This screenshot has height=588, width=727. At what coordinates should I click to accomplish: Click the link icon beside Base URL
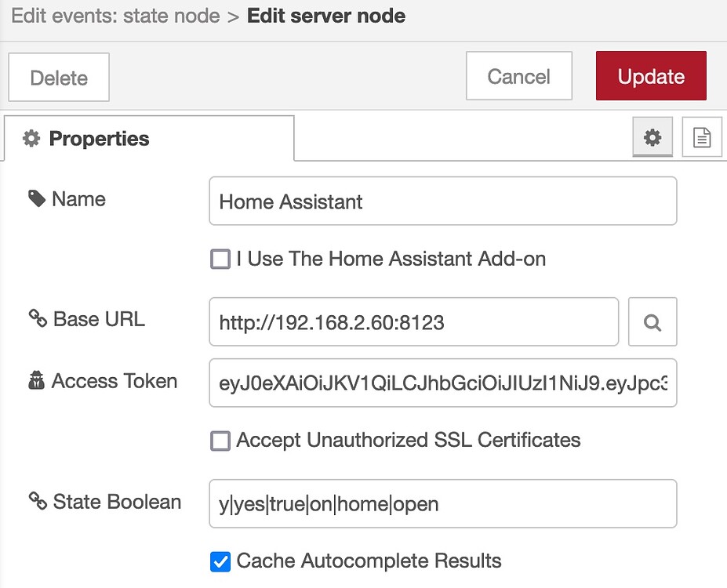point(36,319)
